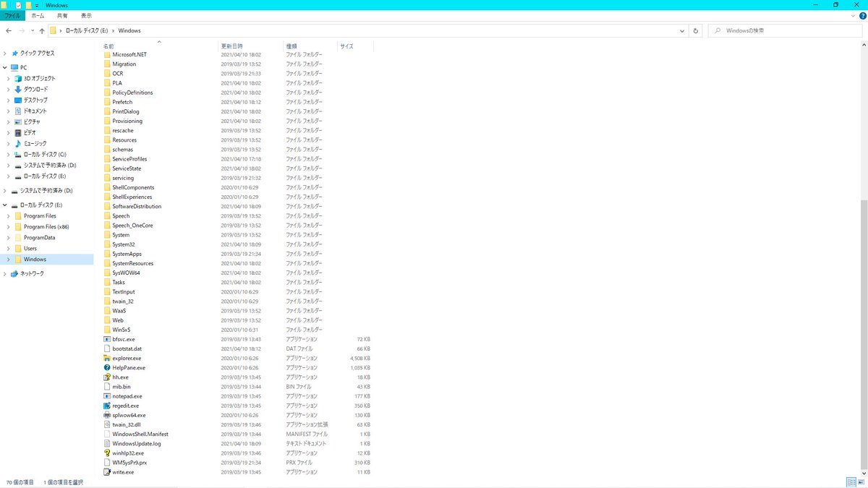Viewport: 868px width, 488px height.
Task: Select ProgramData in the navigation tree
Action: click(x=39, y=238)
